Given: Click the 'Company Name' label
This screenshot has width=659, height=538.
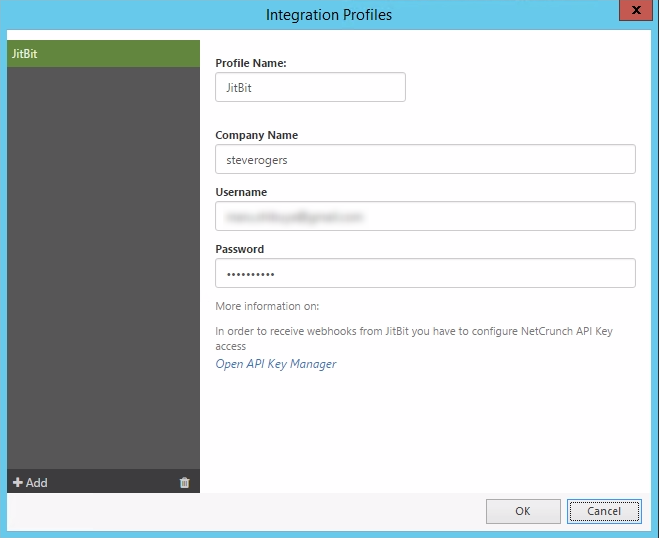Looking at the screenshot, I should [256, 135].
